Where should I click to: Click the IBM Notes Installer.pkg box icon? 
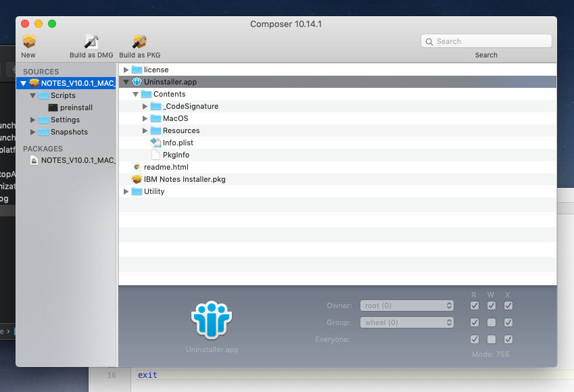click(137, 179)
